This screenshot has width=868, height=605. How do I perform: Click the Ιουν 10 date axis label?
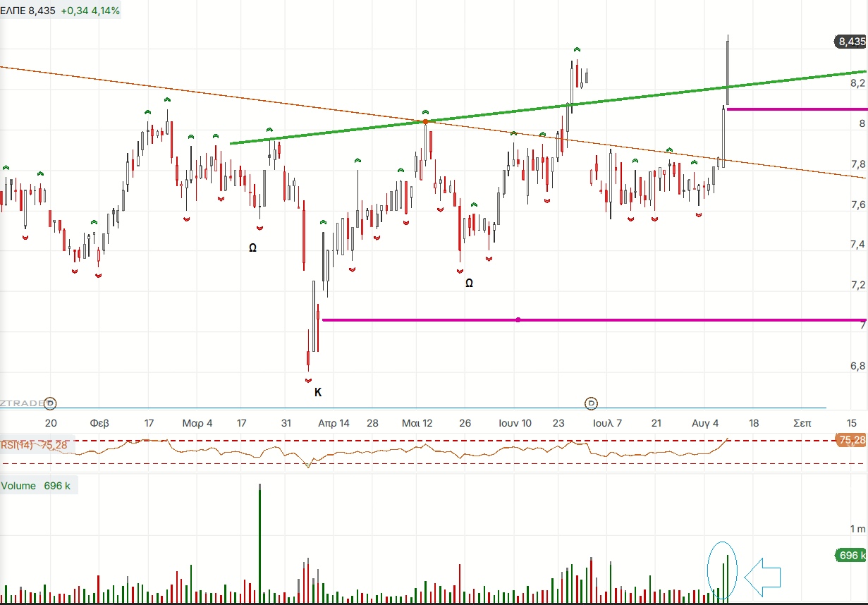515,423
